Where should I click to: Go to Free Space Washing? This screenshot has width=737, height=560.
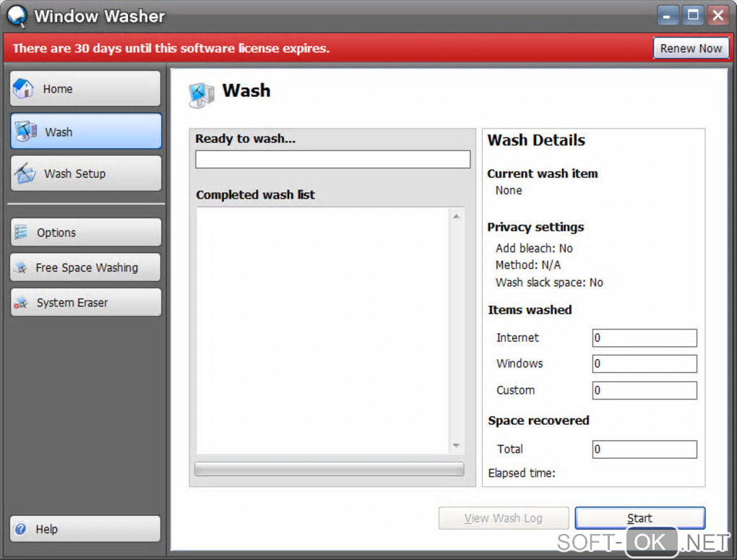(x=85, y=267)
